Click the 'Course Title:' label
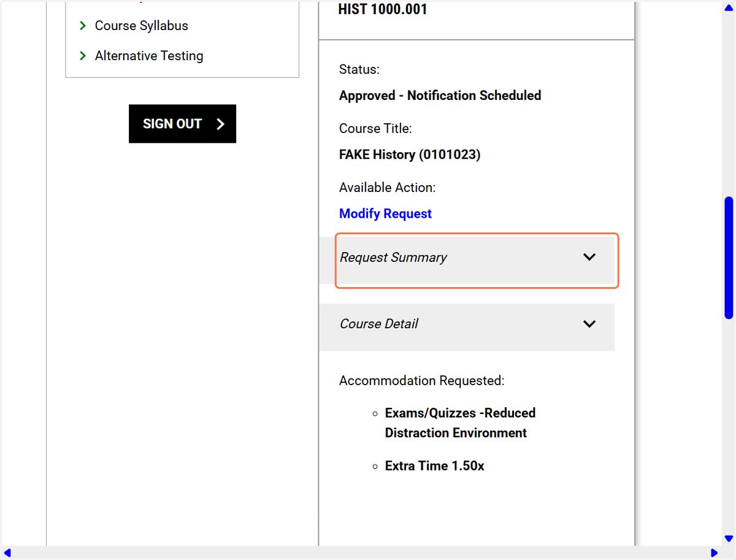The height and width of the screenshot is (560, 736). (x=375, y=129)
